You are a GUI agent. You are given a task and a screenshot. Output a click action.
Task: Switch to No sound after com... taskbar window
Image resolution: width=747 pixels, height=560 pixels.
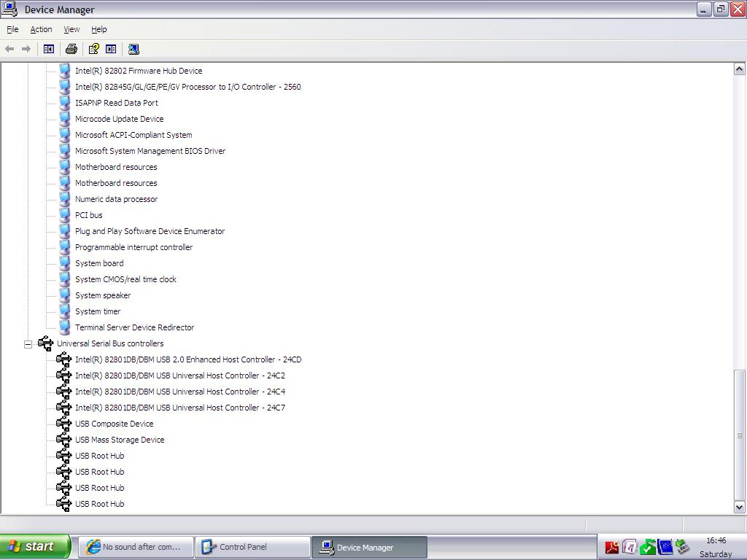pos(136,547)
